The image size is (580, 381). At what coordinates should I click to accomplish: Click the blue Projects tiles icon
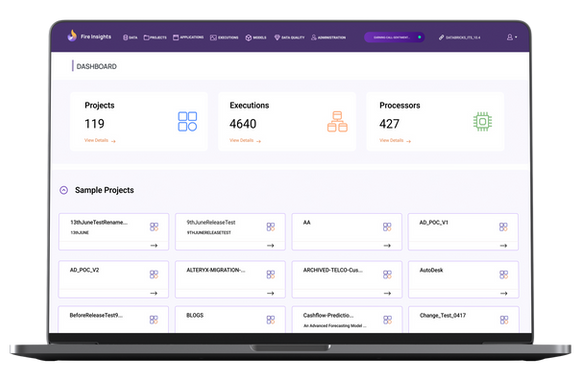(x=188, y=121)
